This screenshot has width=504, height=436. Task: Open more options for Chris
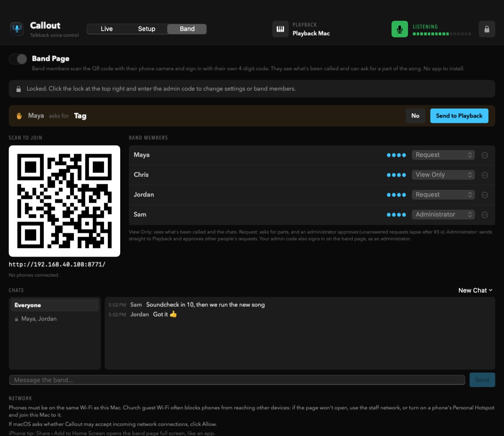pyautogui.click(x=485, y=175)
